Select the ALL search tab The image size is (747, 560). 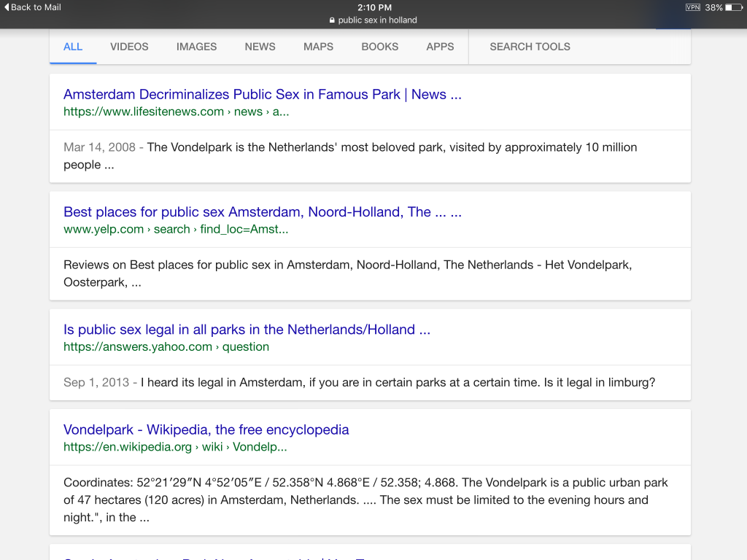pyautogui.click(x=73, y=47)
